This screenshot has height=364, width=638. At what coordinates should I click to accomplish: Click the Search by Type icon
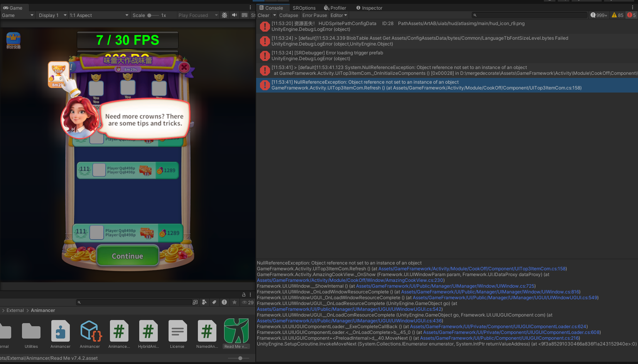(204, 302)
